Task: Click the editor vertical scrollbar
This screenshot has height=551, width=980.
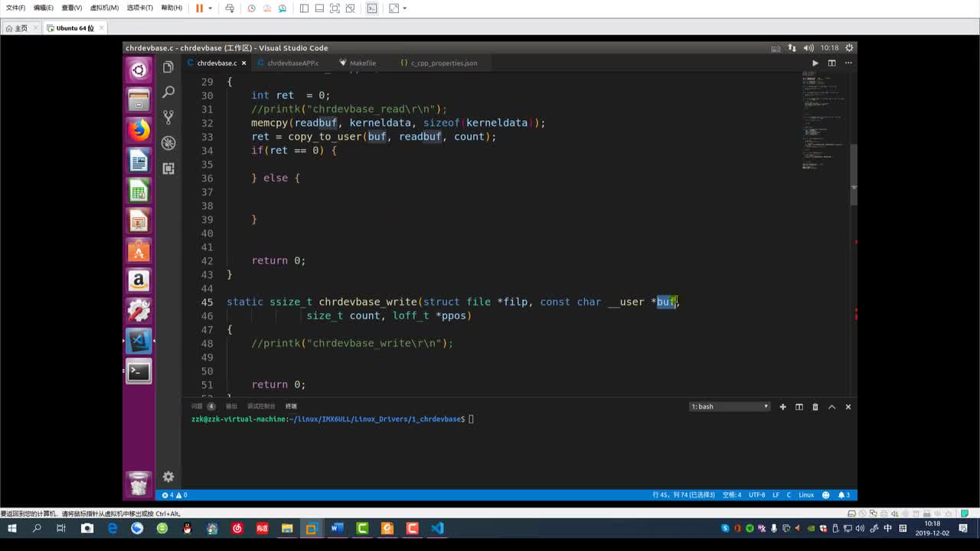Action: click(853, 174)
